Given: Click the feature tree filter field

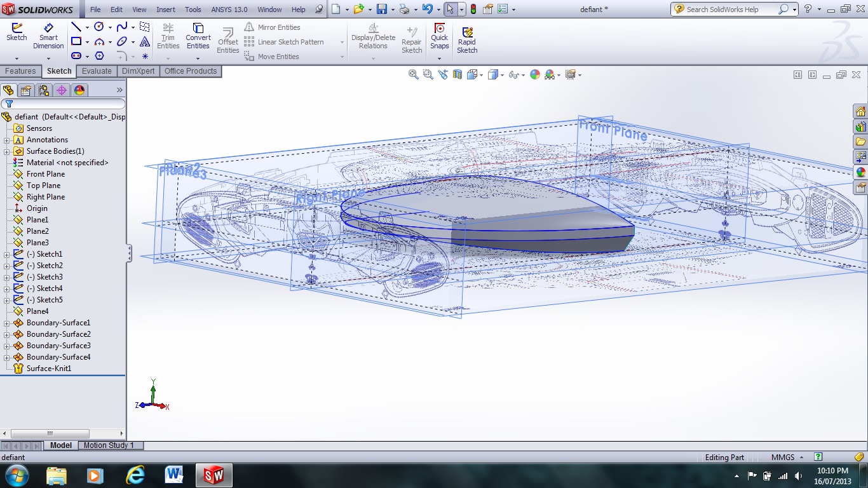Looking at the screenshot, I should (x=63, y=104).
